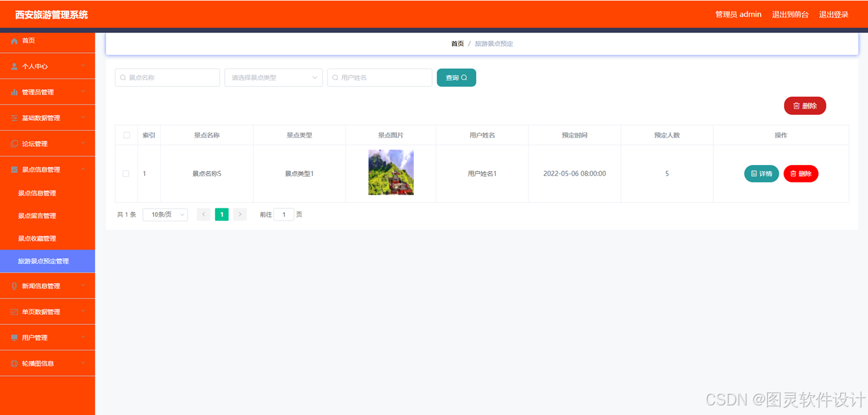Click the 景点类型 column header
Viewport: 868px width, 415px height.
pyautogui.click(x=299, y=135)
